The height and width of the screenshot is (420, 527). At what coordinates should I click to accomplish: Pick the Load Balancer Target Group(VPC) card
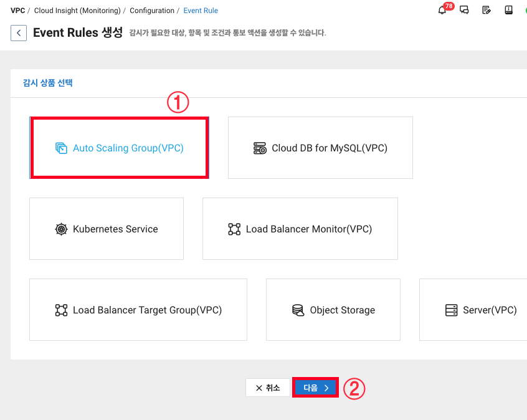pos(138,310)
